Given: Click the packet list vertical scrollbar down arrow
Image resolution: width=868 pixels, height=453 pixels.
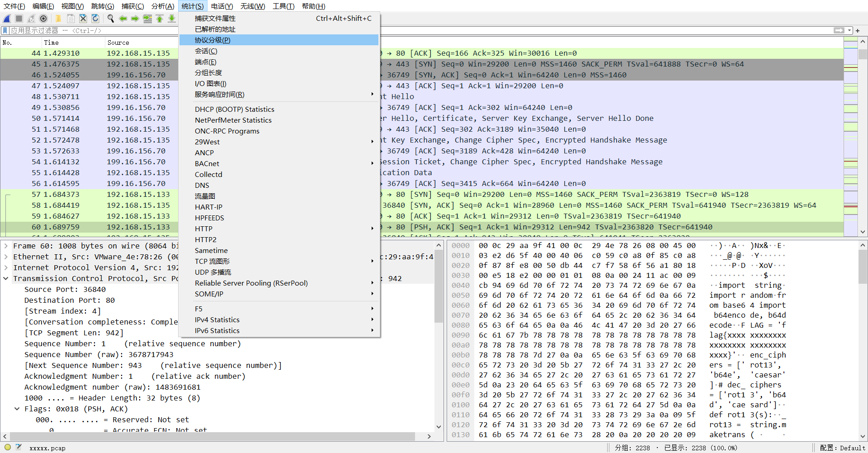Looking at the screenshot, I should [x=863, y=232].
